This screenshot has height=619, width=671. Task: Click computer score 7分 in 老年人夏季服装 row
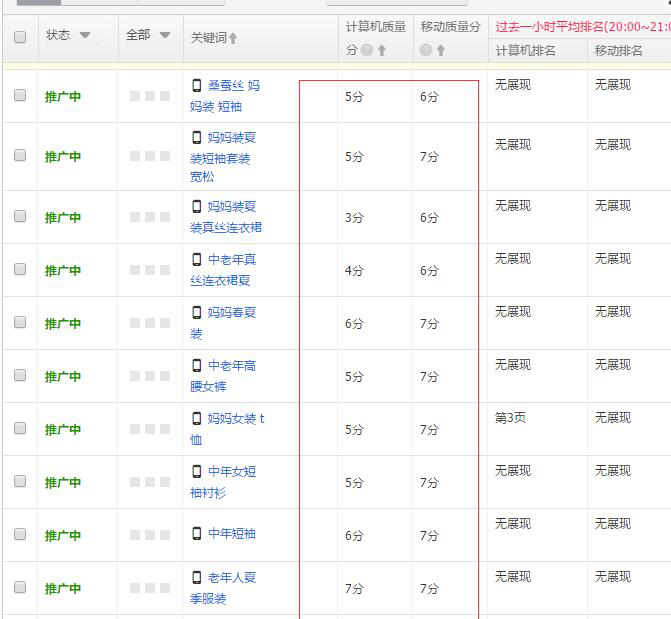click(x=354, y=589)
